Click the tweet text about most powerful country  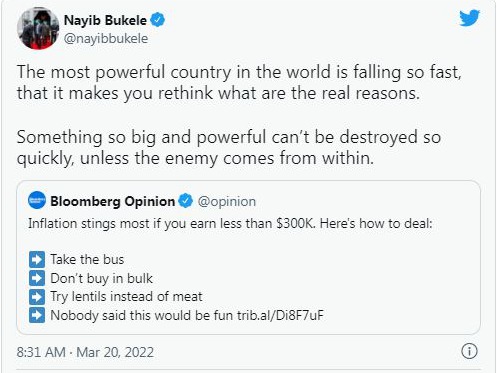[x=239, y=82]
